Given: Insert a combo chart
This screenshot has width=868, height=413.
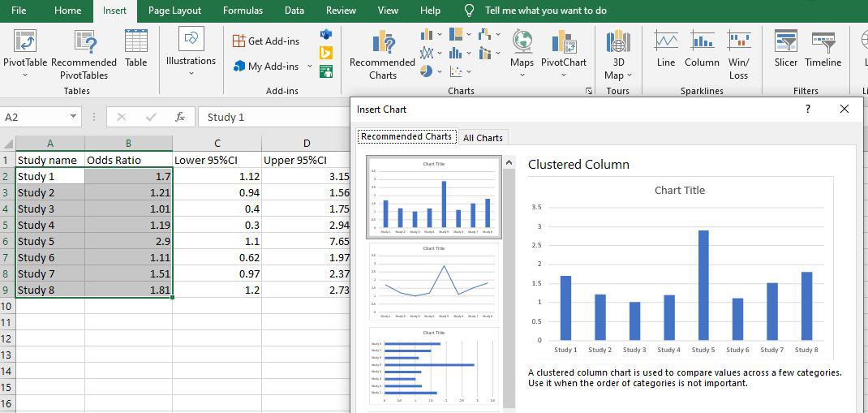Looking at the screenshot, I should click(484, 54).
